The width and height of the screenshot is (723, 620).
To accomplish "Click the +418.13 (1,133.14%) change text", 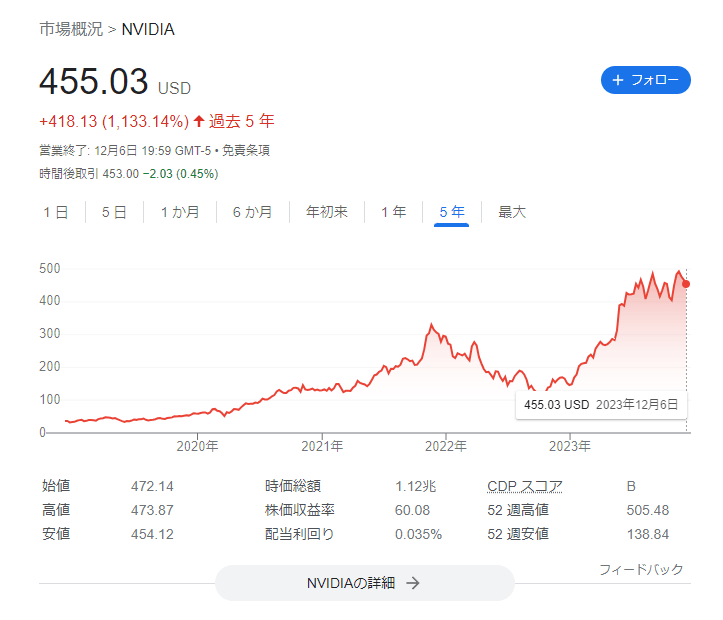I will pos(114,121).
